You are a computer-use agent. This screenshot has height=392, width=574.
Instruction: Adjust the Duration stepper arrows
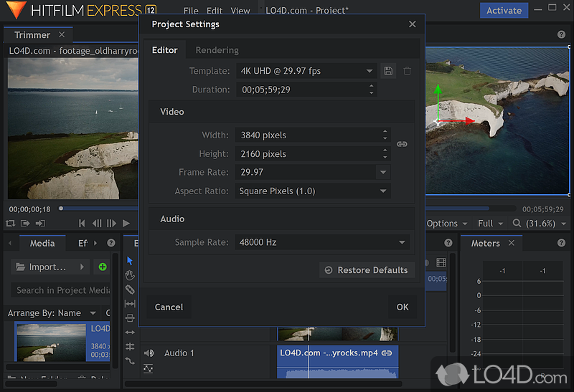[x=371, y=90]
